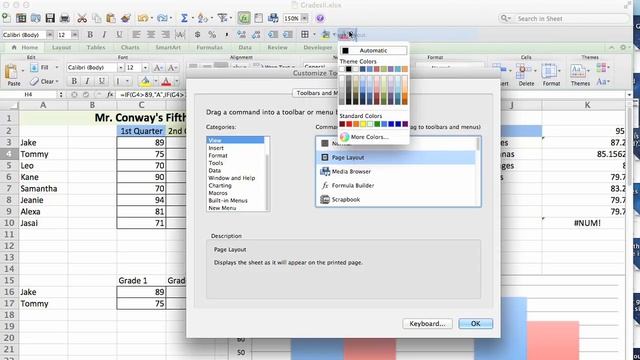Click the ribbon Paste button

13,75
